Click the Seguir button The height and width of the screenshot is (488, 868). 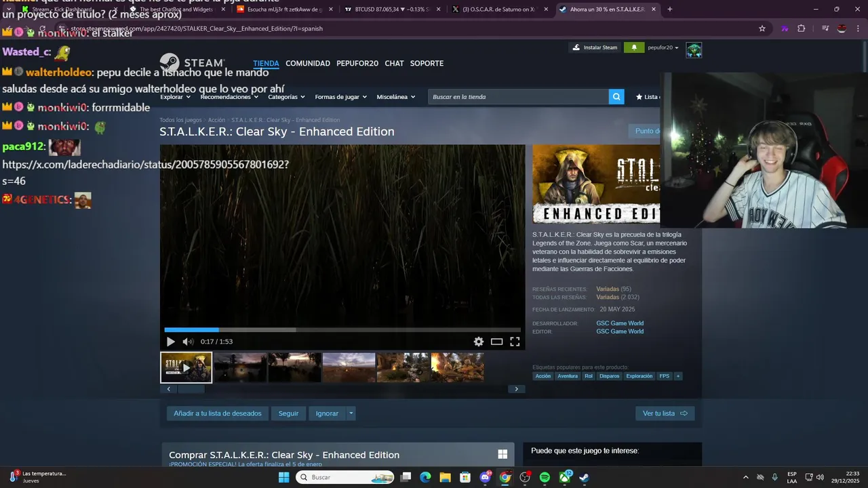288,413
